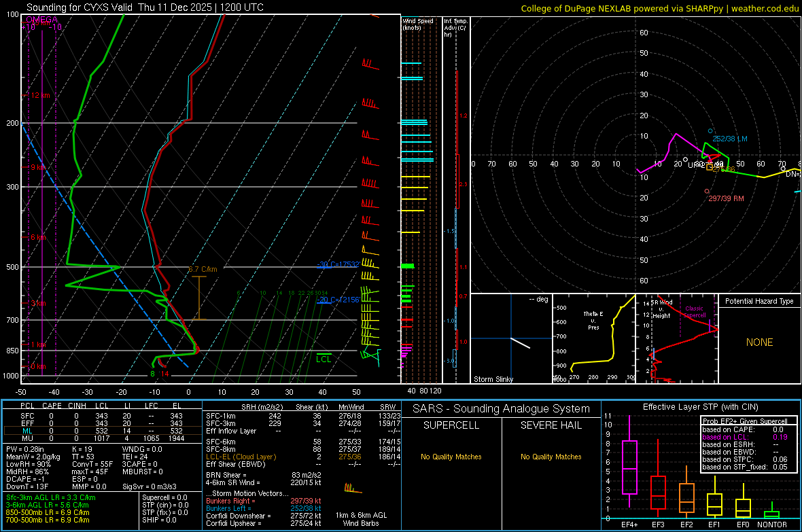Image resolution: width=802 pixels, height=532 pixels.
Task: Click the SUPERCELL column header
Action: [x=451, y=425]
